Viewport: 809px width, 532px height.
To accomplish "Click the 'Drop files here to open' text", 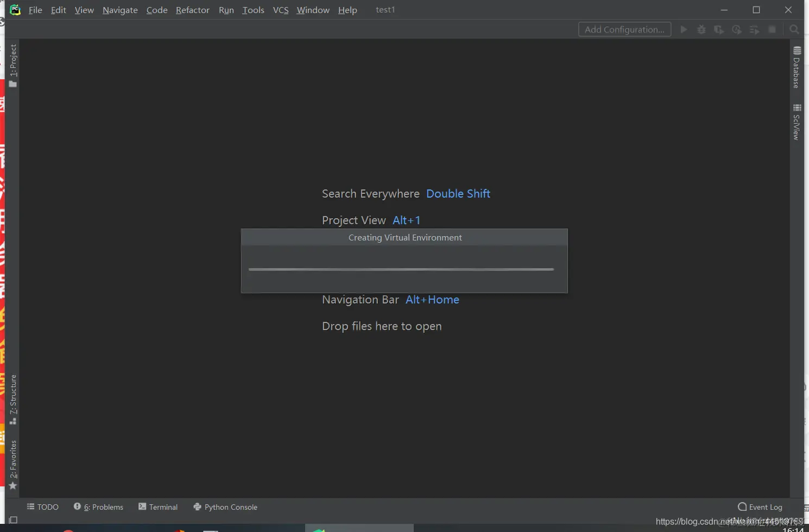I will 382,326.
